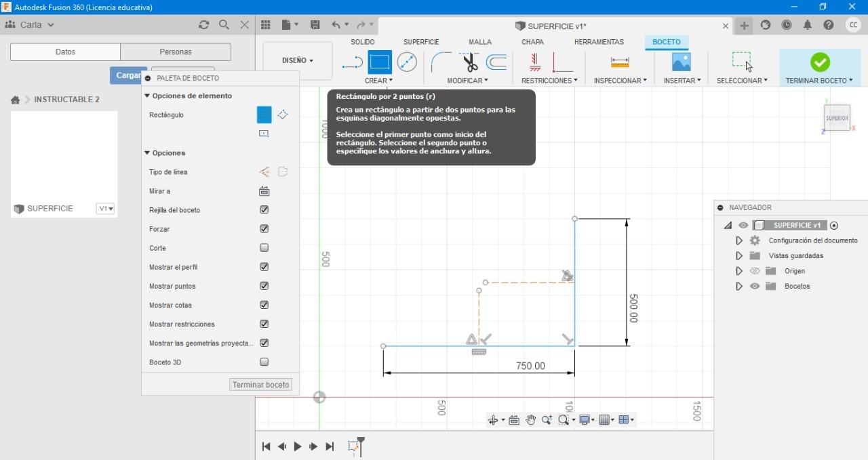
Task: Select the Line tool in Crear toolbar
Action: [353, 63]
